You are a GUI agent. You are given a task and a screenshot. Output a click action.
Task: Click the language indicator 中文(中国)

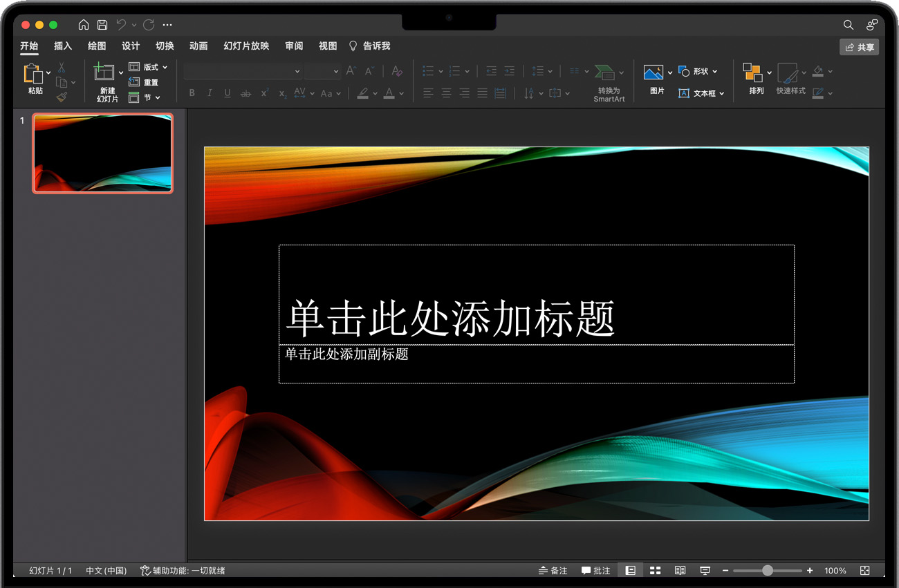pyautogui.click(x=106, y=571)
